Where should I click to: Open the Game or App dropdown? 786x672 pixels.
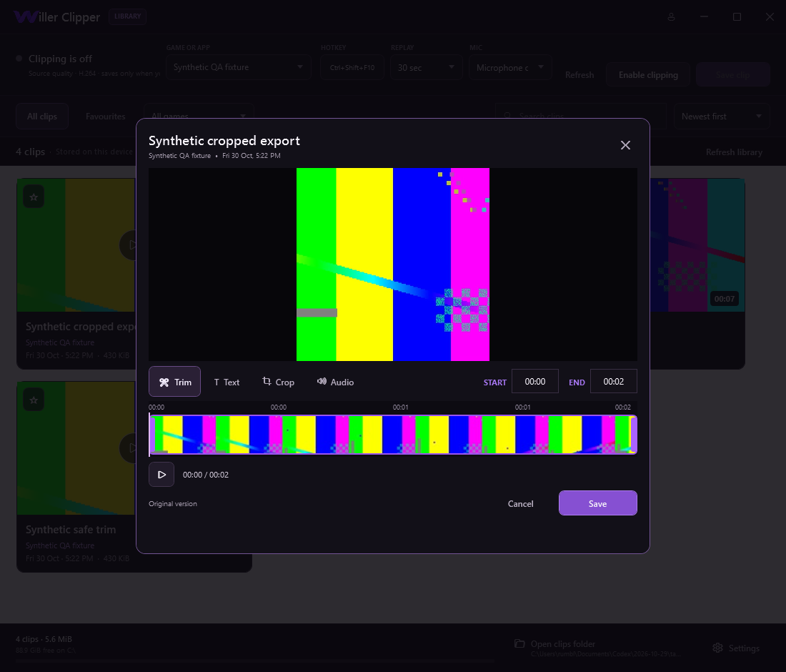(238, 67)
